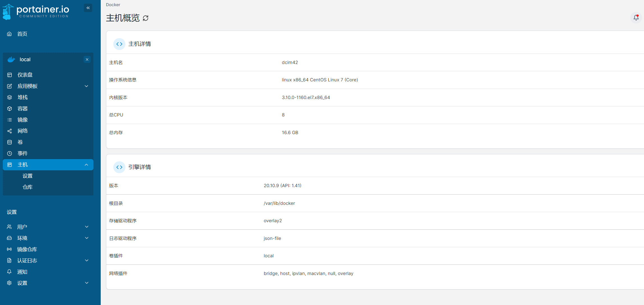Select 仓库 under the 主机 menu
The height and width of the screenshot is (305, 644).
point(27,187)
